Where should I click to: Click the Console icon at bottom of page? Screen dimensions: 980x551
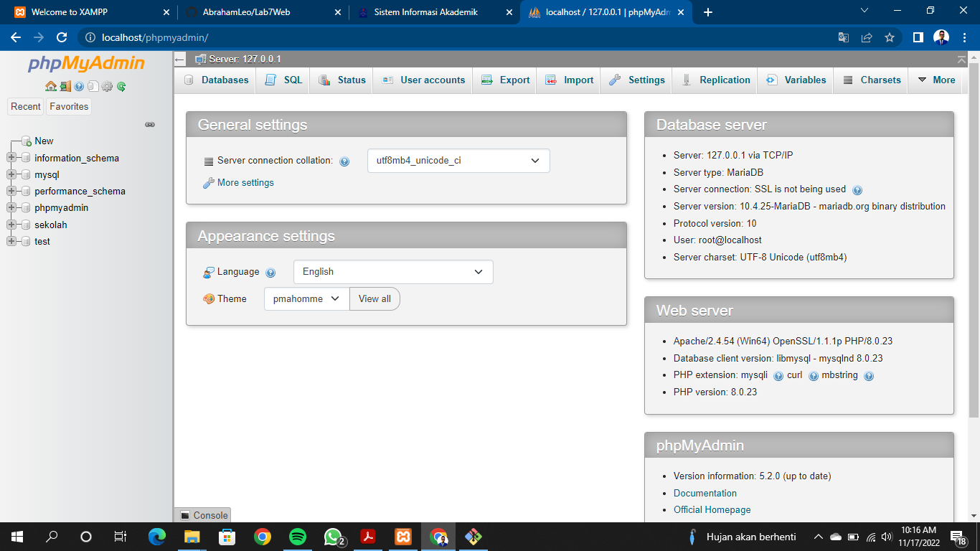tap(185, 515)
